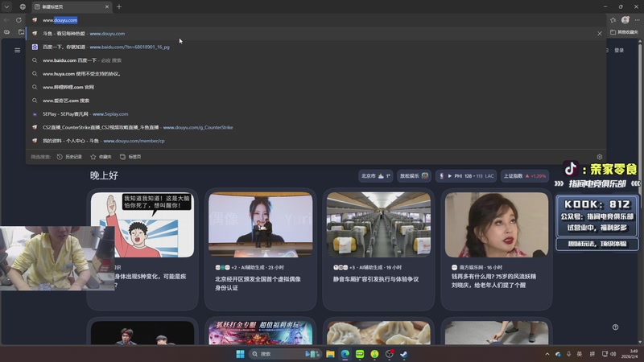
Task: Open the tab actions dropdown chevron
Action: click(x=6, y=6)
